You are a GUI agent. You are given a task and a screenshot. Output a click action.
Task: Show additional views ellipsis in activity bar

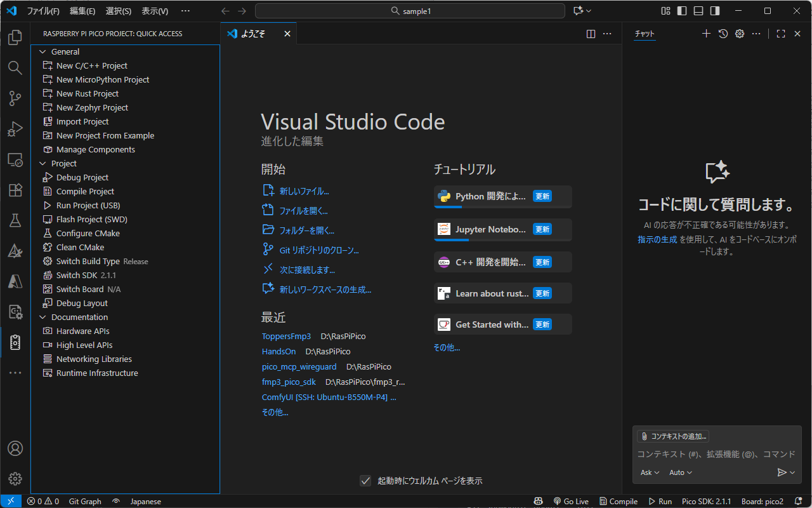click(15, 373)
